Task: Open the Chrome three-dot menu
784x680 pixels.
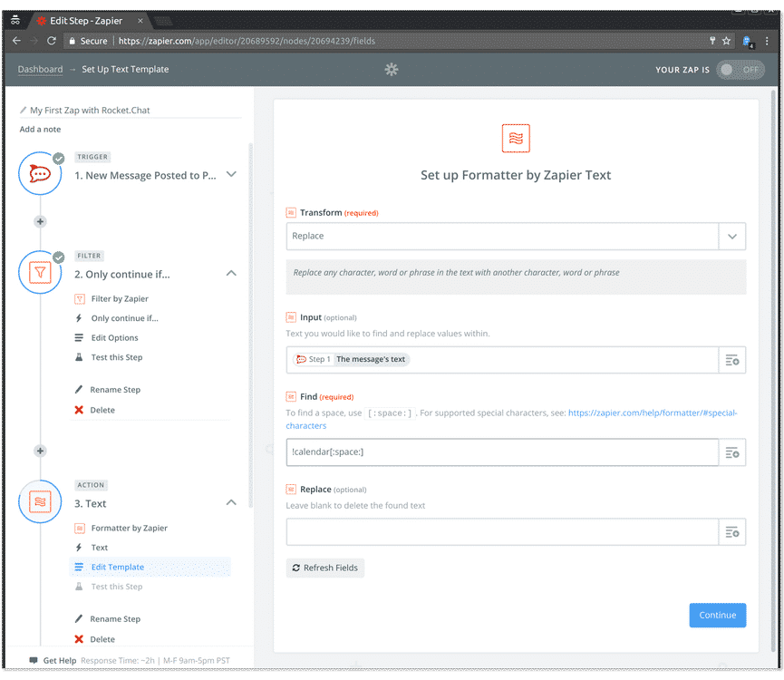Action: (x=767, y=41)
